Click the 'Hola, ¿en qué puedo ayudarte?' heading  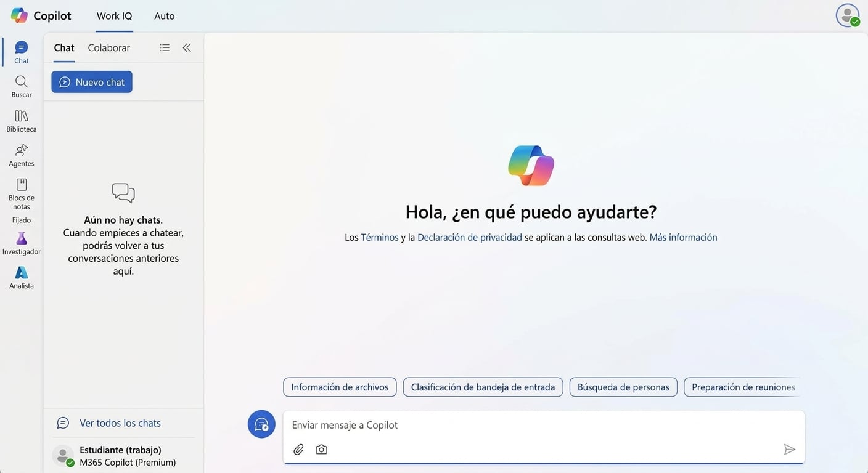[x=531, y=212]
